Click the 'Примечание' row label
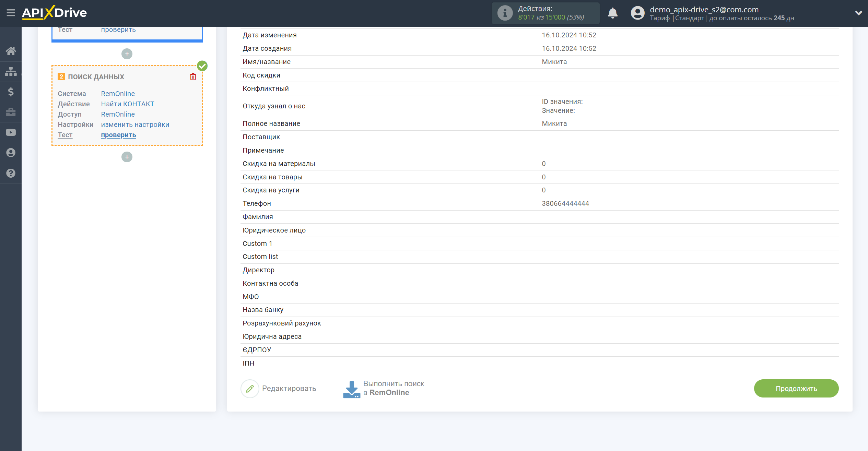 tap(263, 150)
